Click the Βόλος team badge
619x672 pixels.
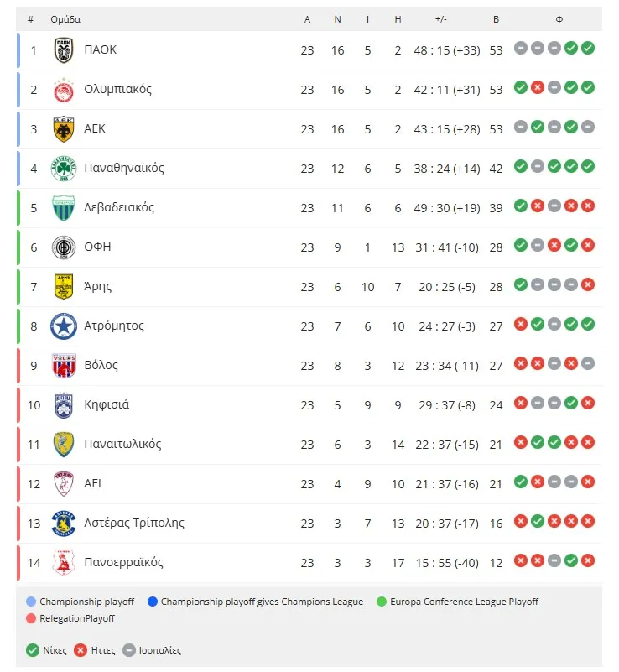click(64, 366)
